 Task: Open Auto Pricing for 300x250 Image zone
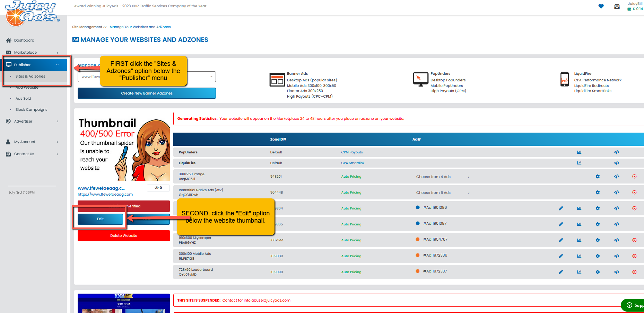click(351, 177)
